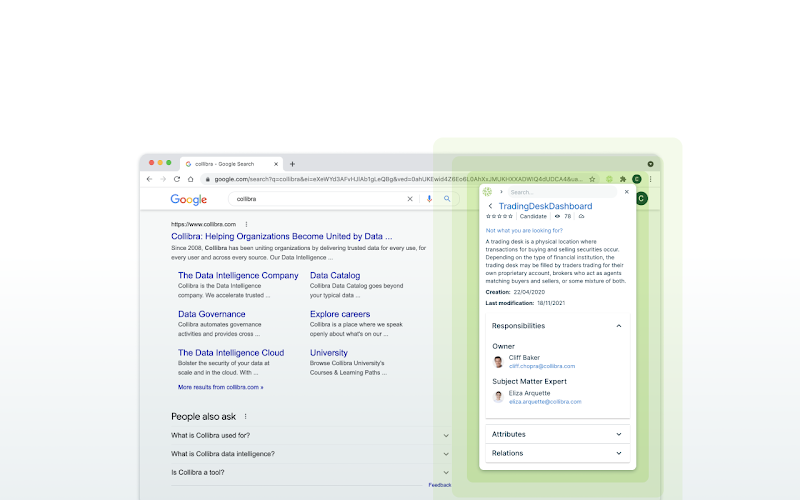Click the voice search microphone icon

click(x=429, y=199)
